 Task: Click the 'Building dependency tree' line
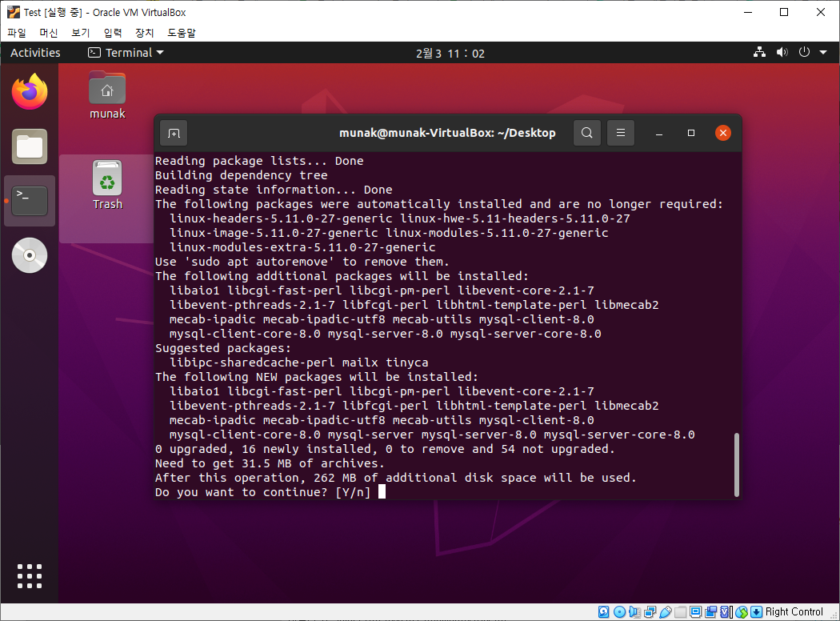pyautogui.click(x=241, y=175)
